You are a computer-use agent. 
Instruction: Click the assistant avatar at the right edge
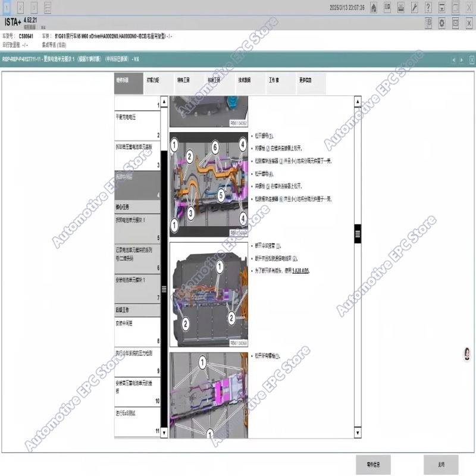pyautogui.click(x=467, y=354)
